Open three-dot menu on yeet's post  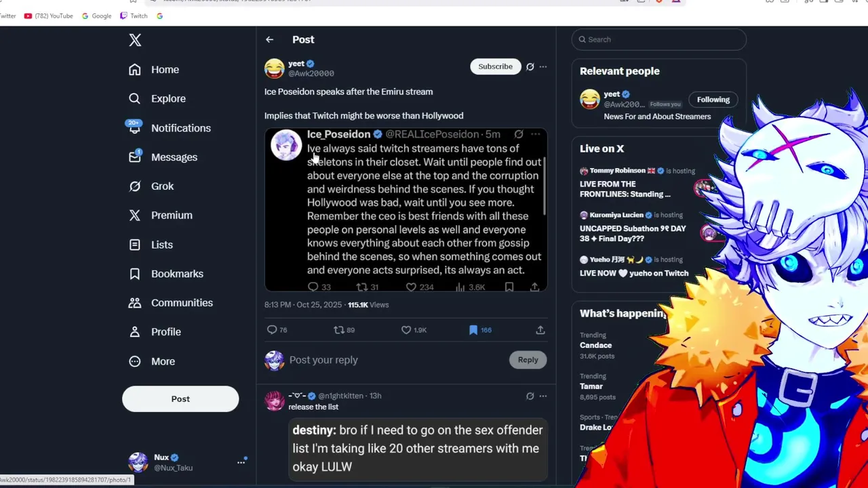point(542,66)
